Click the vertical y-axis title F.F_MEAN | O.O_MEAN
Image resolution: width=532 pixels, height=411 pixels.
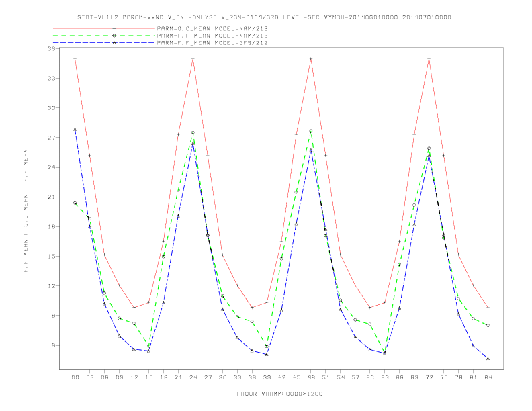[26, 211]
